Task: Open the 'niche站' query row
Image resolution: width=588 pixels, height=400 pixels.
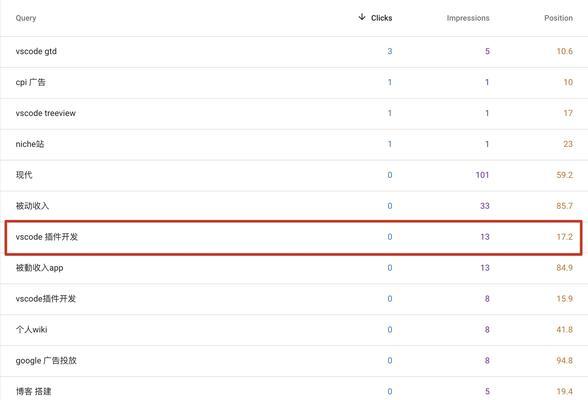Action: click(294, 145)
